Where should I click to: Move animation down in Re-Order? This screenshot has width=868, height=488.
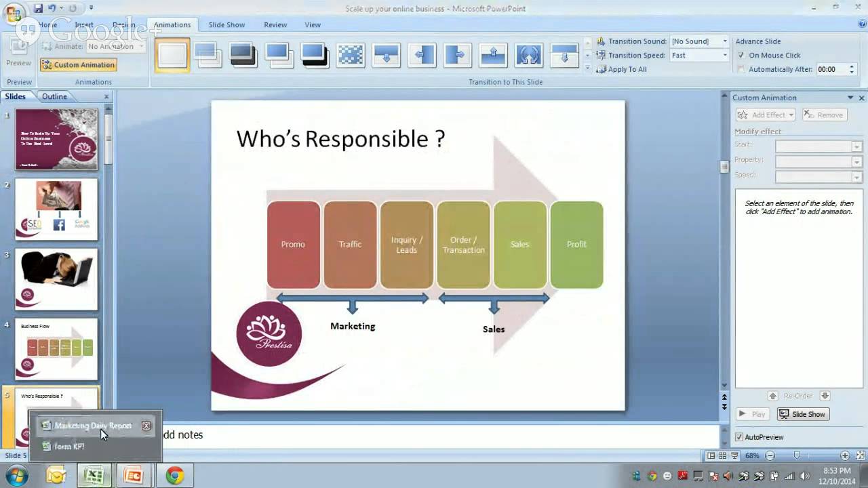825,396
